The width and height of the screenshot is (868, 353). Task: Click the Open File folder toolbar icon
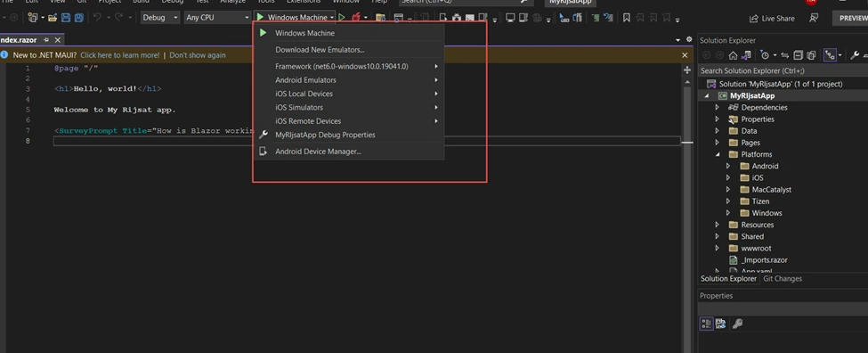53,18
